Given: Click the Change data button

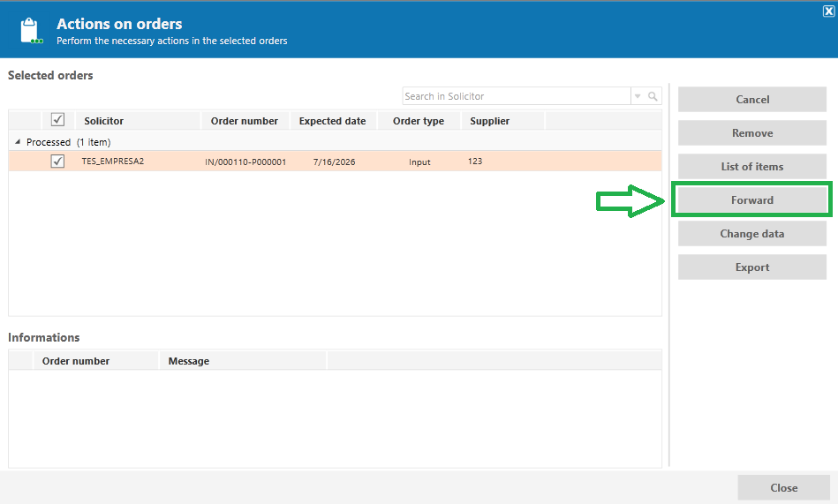Looking at the screenshot, I should 752,234.
